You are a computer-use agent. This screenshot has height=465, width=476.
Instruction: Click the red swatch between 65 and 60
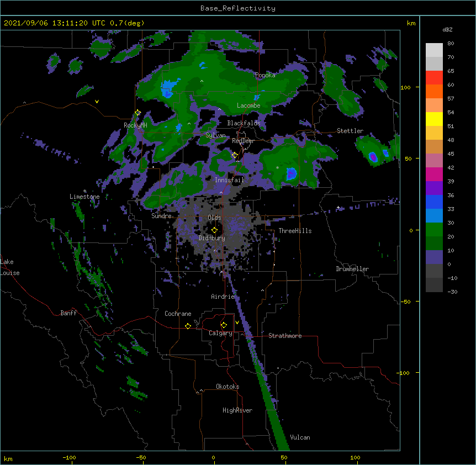(x=434, y=78)
